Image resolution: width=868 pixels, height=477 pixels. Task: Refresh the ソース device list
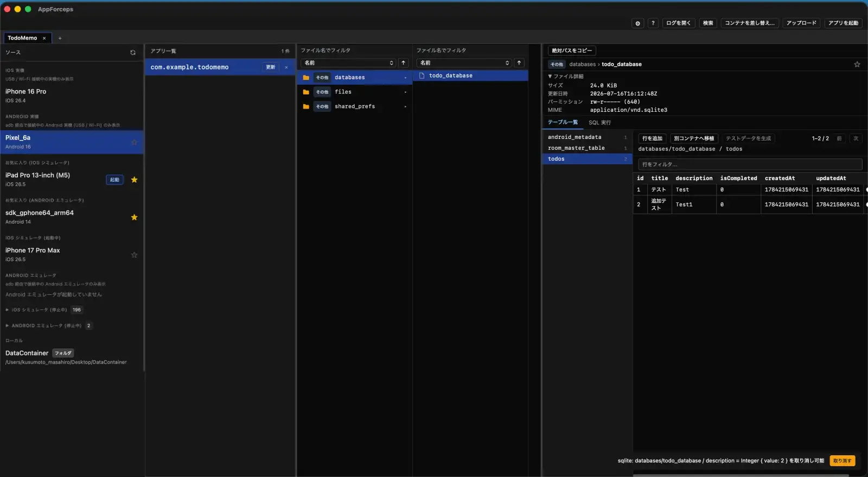point(133,53)
